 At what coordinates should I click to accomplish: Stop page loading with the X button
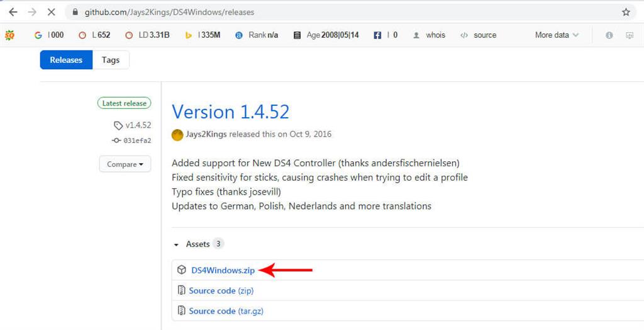[51, 12]
